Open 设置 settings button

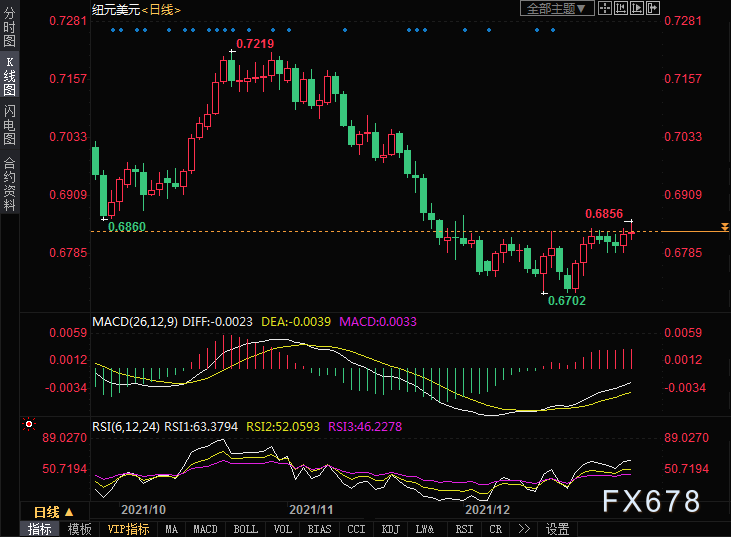click(558, 529)
